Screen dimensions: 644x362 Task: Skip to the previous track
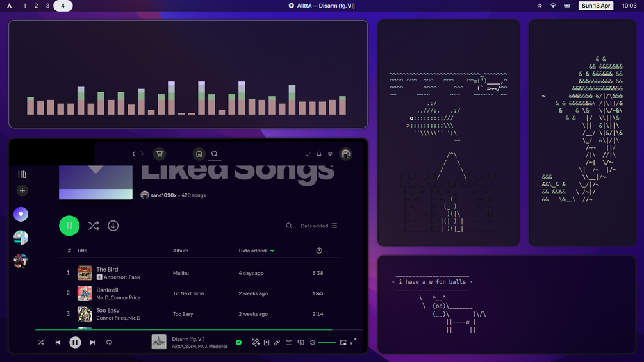[58, 342]
